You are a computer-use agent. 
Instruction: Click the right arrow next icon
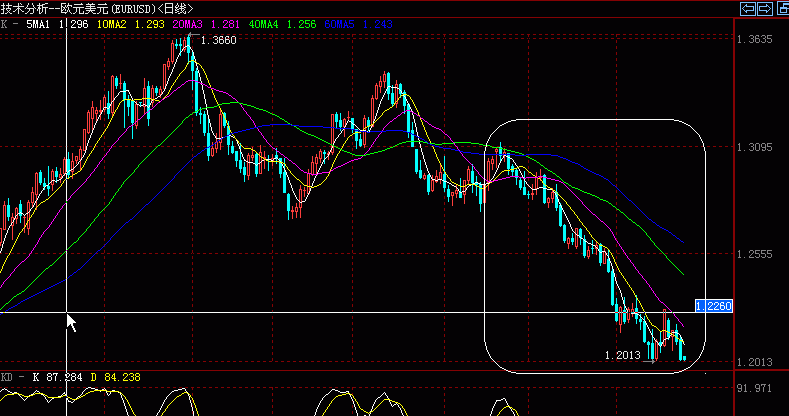765,9
